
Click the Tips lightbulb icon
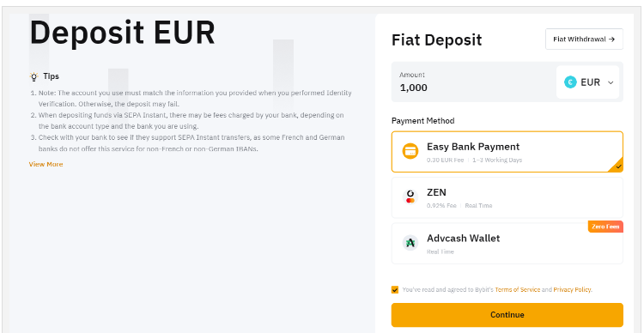[x=33, y=76]
